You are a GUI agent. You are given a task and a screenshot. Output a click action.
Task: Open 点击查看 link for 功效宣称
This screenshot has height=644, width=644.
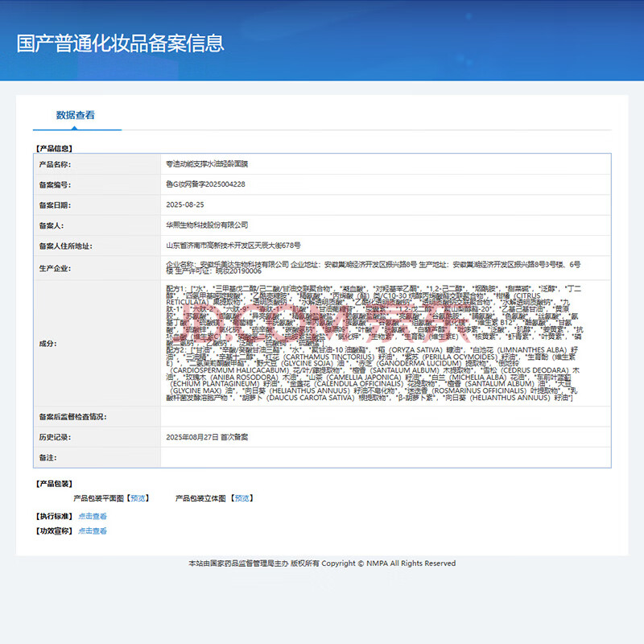[93, 530]
